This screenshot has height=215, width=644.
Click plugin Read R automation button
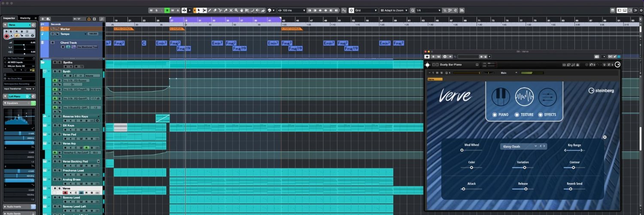(433, 57)
